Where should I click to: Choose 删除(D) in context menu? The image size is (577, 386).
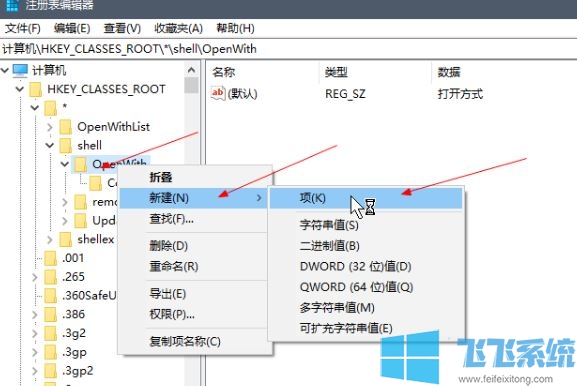tap(169, 246)
